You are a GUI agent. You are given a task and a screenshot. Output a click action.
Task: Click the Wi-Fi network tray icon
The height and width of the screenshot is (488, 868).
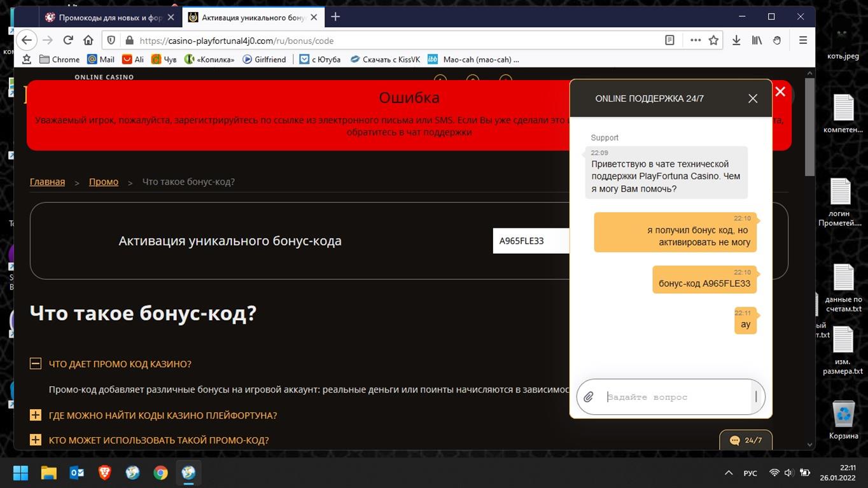[x=774, y=473]
